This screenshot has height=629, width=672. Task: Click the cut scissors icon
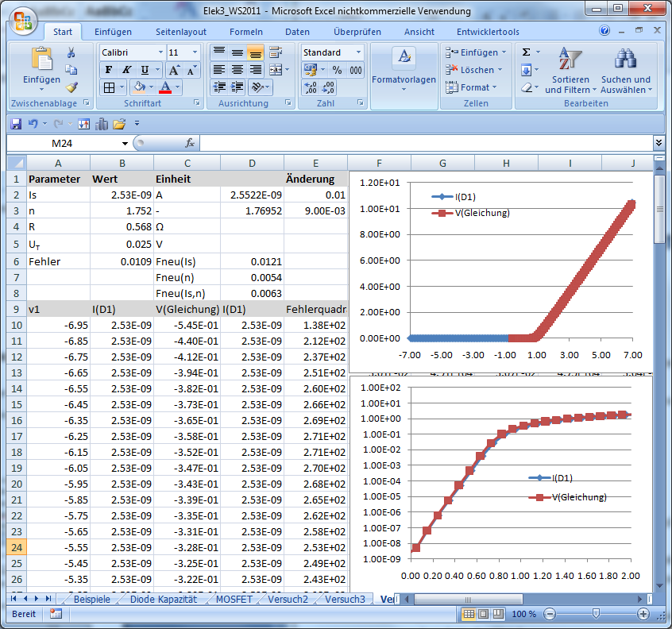click(71, 52)
